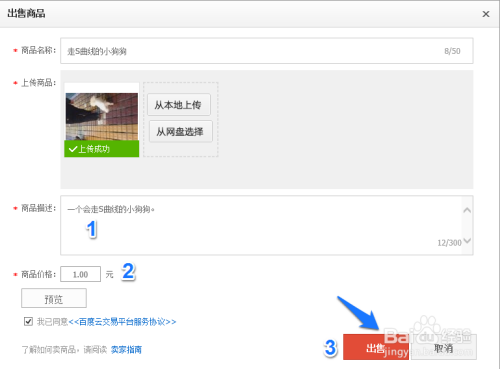Close the 出售商品 dialog

486,14
